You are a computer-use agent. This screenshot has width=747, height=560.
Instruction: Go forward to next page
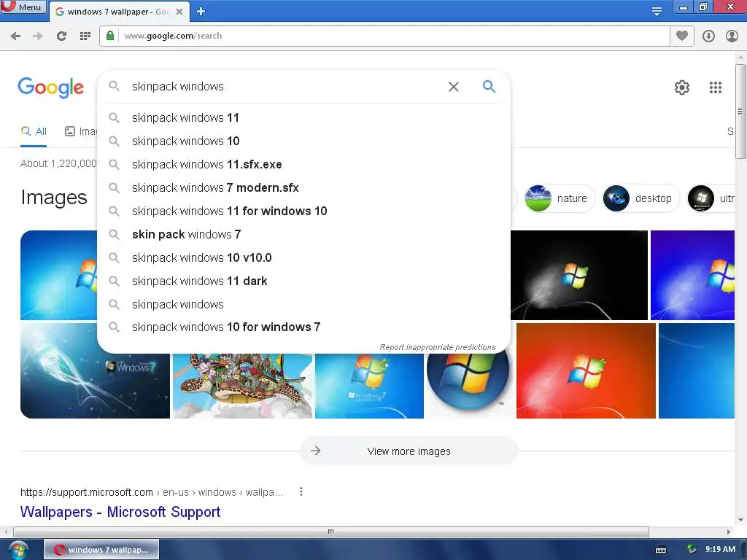pos(38,36)
